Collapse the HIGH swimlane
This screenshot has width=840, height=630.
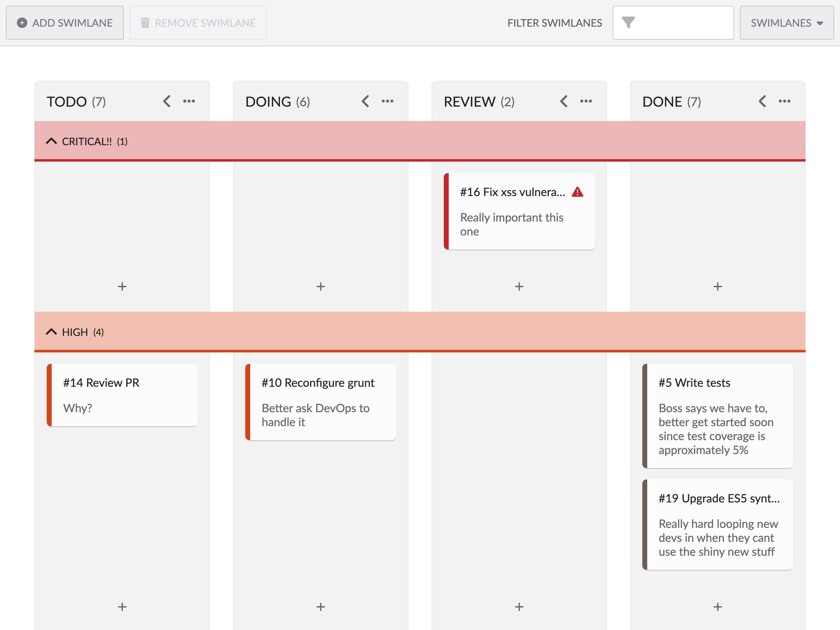pos(51,331)
